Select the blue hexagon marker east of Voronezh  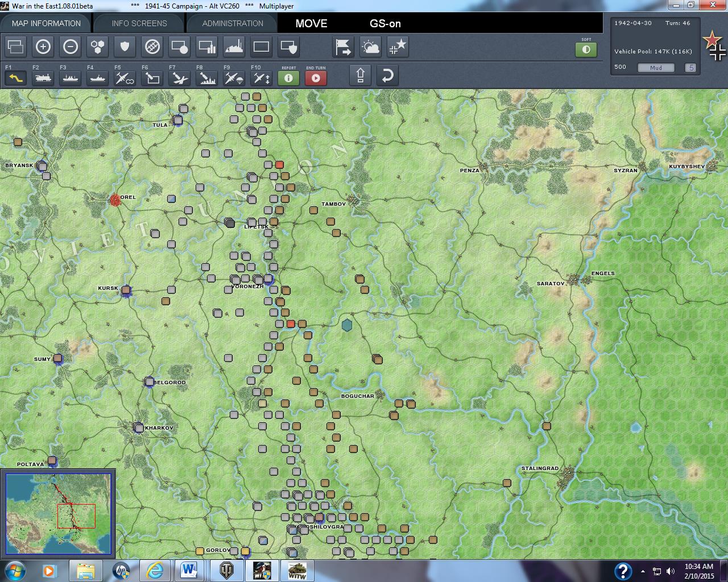347,325
